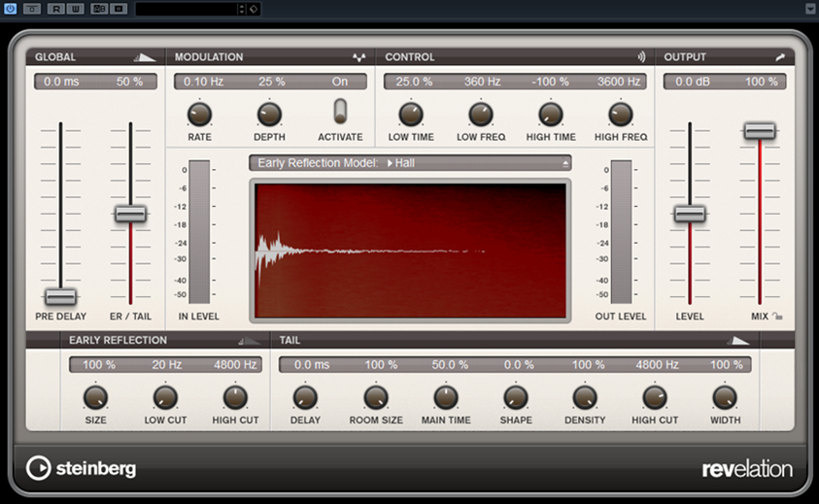819x504 pixels.
Task: Click the Tail High Cut knob
Action: 655,397
